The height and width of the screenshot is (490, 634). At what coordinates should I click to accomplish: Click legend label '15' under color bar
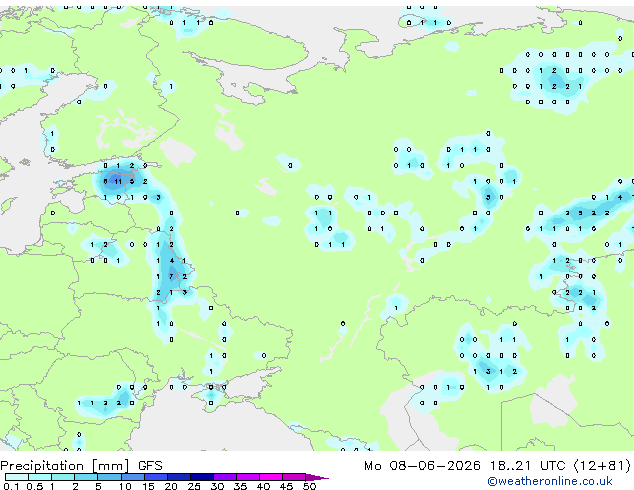[x=148, y=486]
